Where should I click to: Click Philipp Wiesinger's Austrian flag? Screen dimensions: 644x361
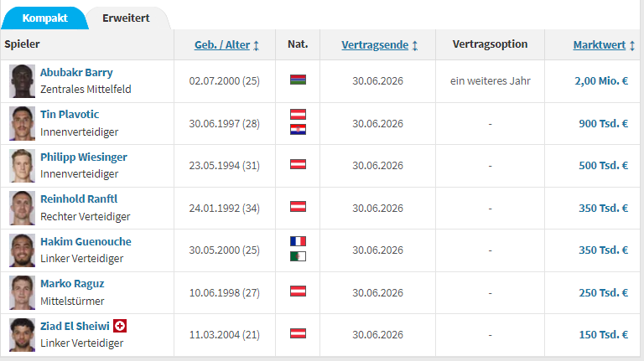tap(298, 165)
